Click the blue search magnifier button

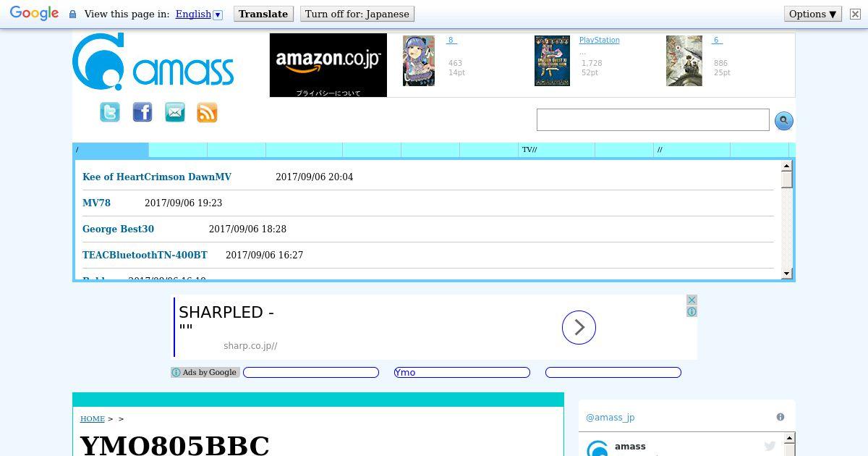(783, 121)
